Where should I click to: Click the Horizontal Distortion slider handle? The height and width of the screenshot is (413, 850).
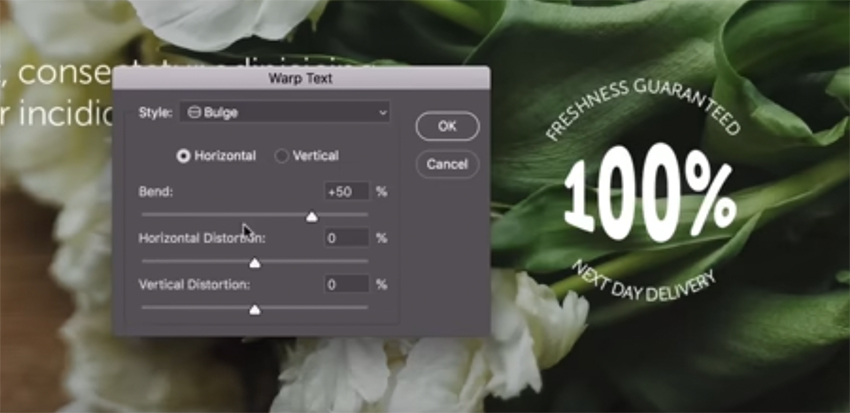pos(254,263)
